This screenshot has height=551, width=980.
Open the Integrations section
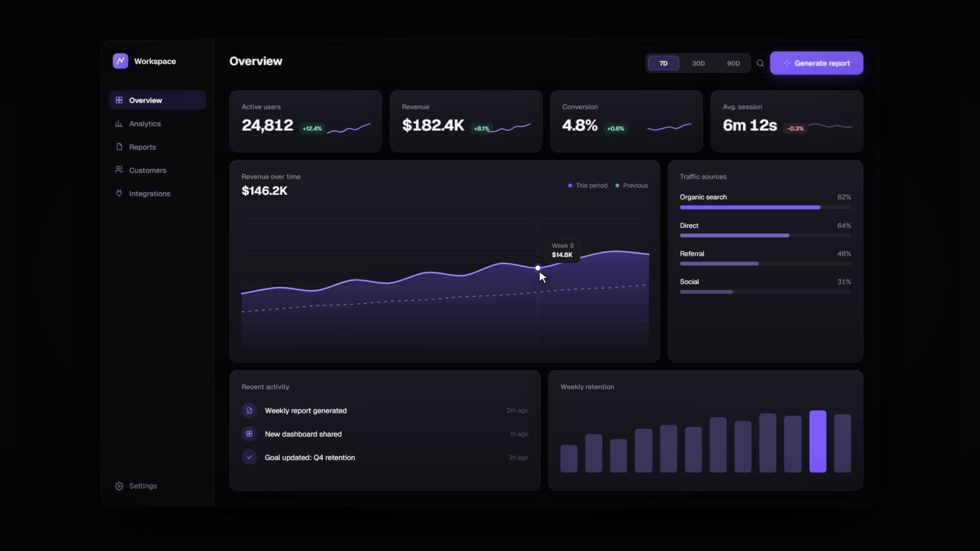(157, 193)
